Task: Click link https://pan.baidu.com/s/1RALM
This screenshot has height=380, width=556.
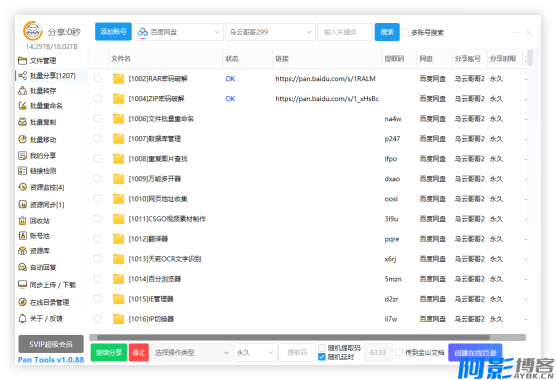Action: click(325, 79)
